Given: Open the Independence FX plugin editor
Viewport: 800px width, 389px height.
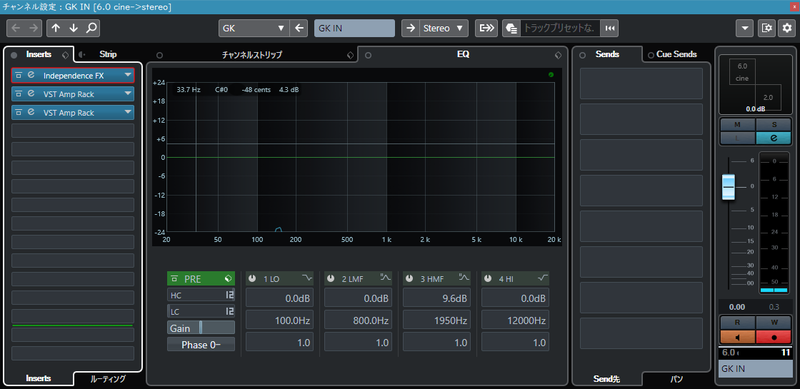Looking at the screenshot, I should click(x=31, y=76).
